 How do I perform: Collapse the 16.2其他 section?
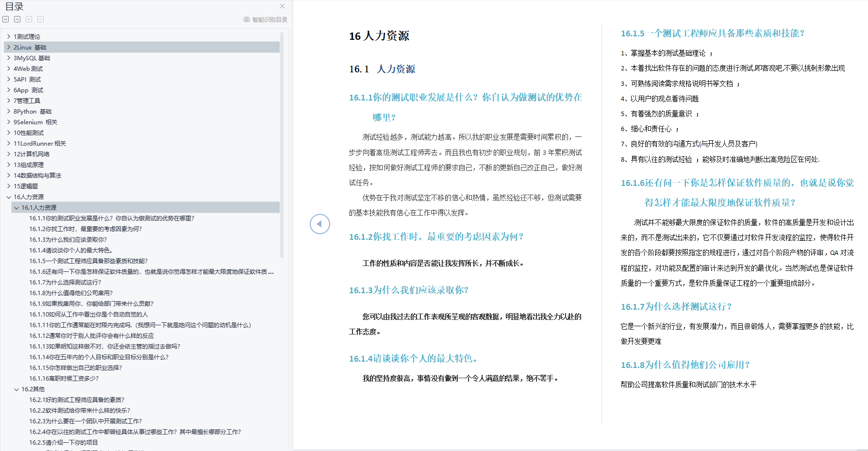[x=17, y=389]
